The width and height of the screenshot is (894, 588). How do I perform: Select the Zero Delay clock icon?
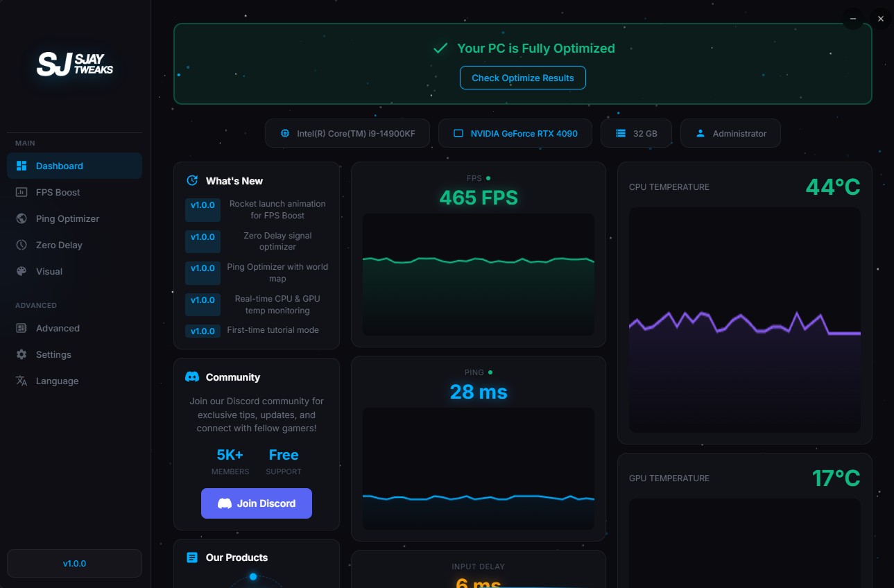(x=22, y=245)
